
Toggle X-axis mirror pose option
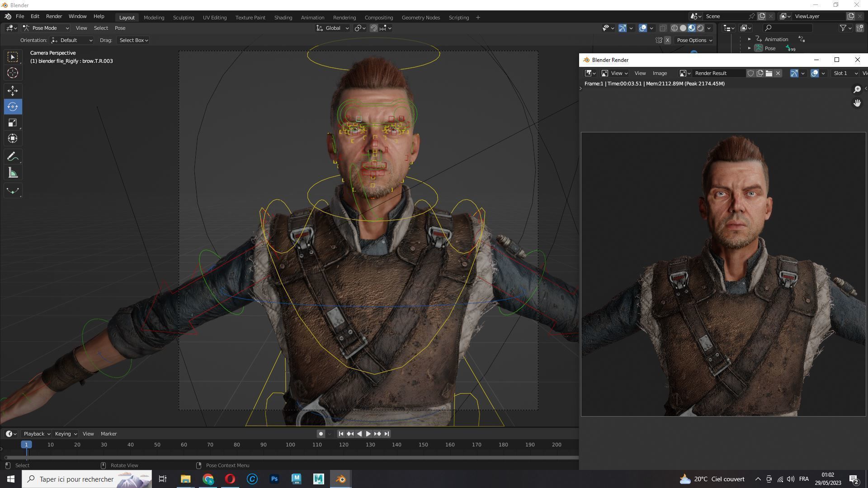tap(667, 40)
